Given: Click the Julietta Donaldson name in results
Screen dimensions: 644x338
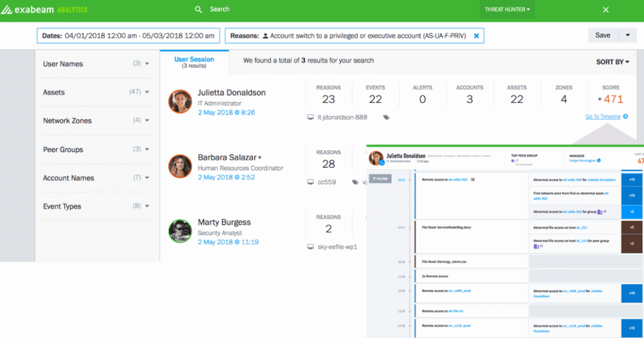Looking at the screenshot, I should point(231,93).
